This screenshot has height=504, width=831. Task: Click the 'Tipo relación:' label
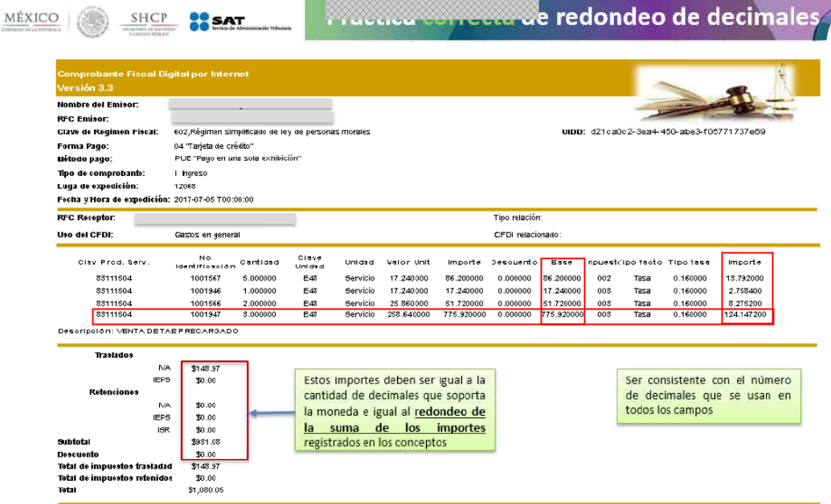(x=518, y=217)
